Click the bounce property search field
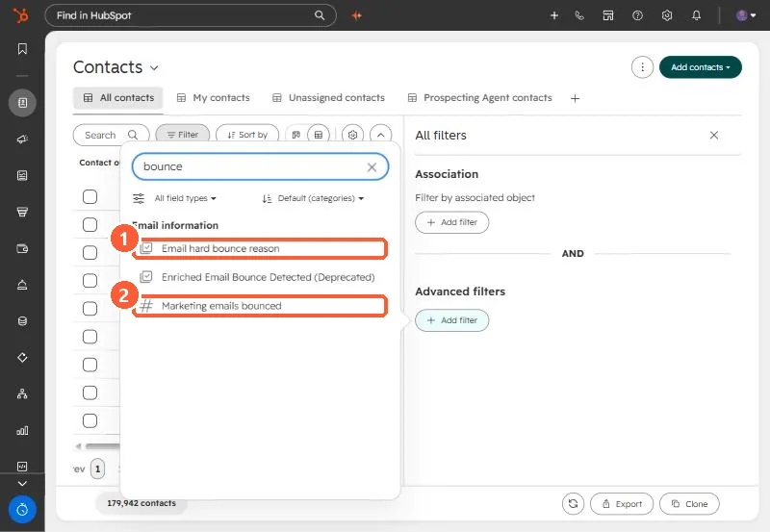The height and width of the screenshot is (532, 770). coord(260,166)
